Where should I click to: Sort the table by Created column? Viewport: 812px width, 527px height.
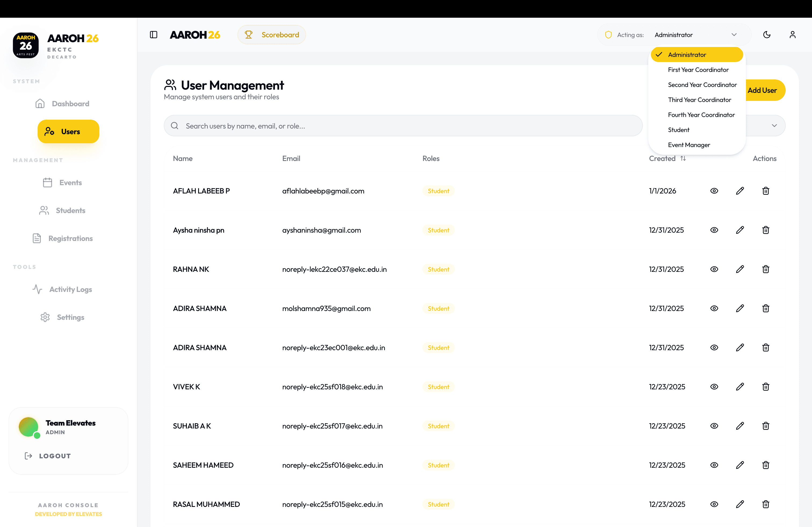point(667,159)
